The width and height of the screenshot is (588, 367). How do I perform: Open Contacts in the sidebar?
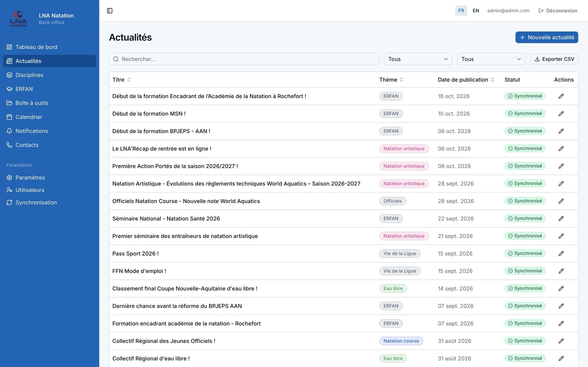pyautogui.click(x=49, y=145)
